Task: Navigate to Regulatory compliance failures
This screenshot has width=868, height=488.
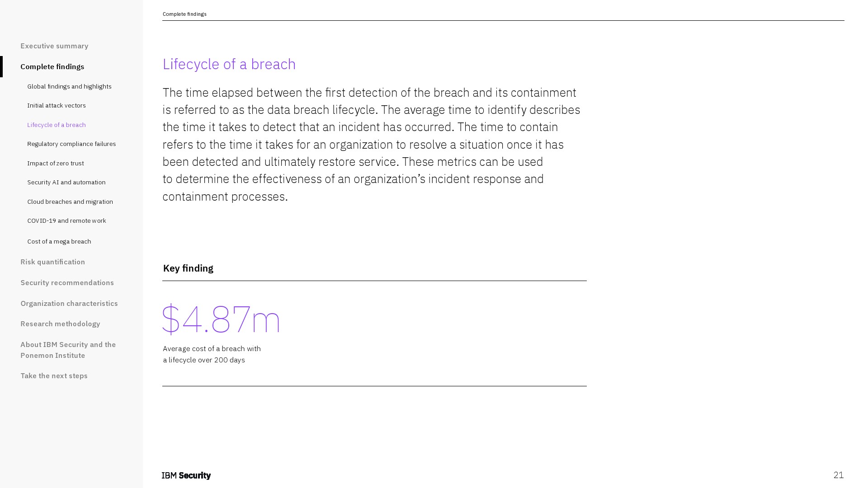Action: tap(71, 144)
